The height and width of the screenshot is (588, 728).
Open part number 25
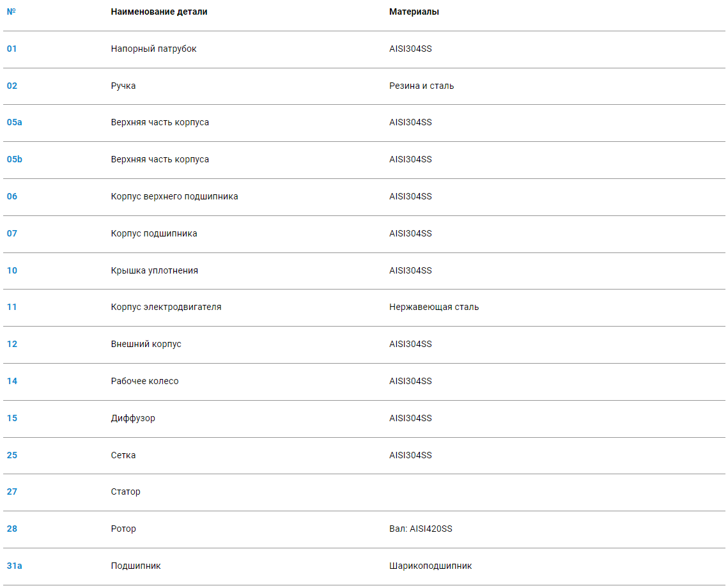pos(12,455)
